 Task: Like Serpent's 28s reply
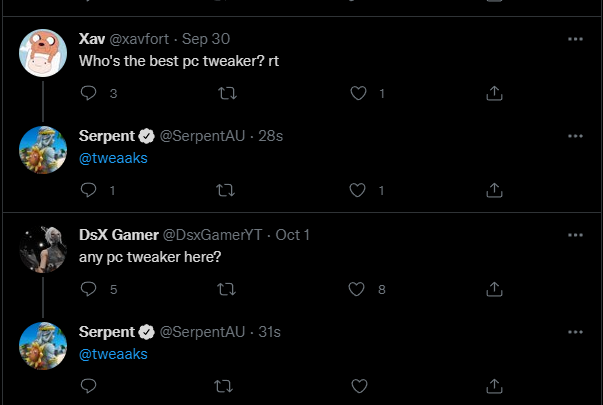[359, 190]
